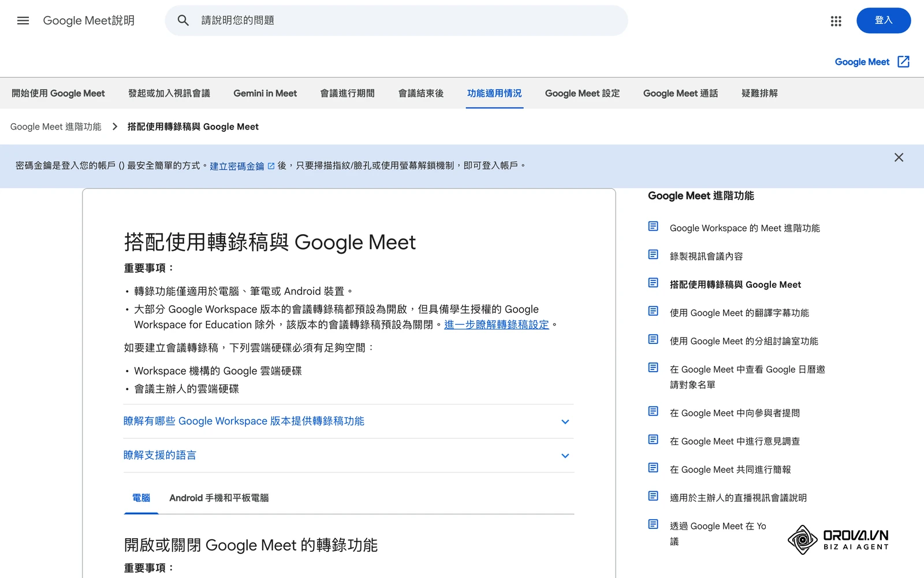The image size is (924, 578).
Task: Click article icon beside 在 Google Meet 中向參與者提問
Action: coord(653,412)
